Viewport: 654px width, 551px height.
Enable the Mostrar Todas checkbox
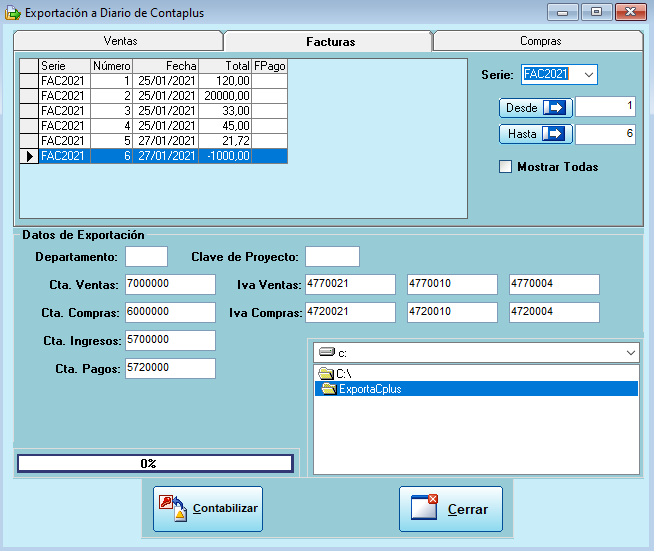point(506,167)
